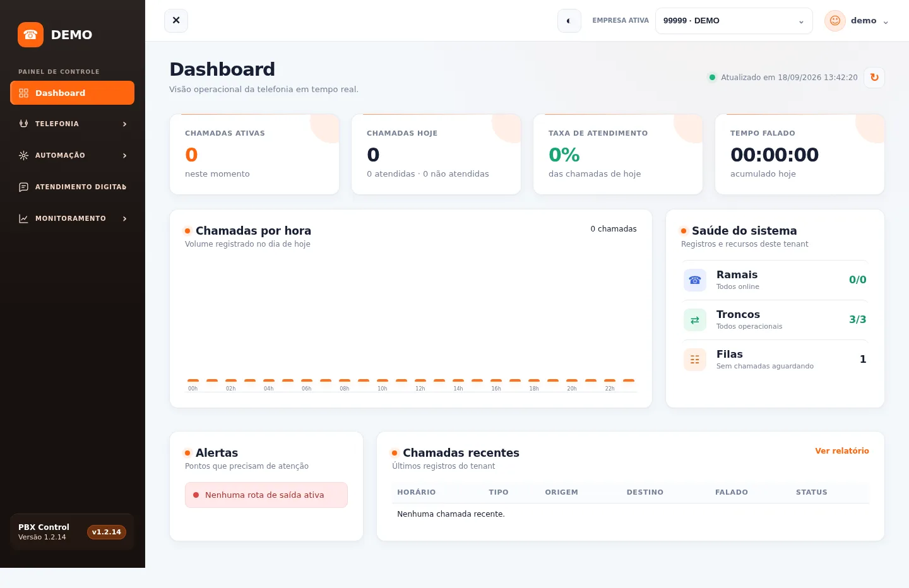
Task: Sort by the Destino column header
Action: click(645, 492)
